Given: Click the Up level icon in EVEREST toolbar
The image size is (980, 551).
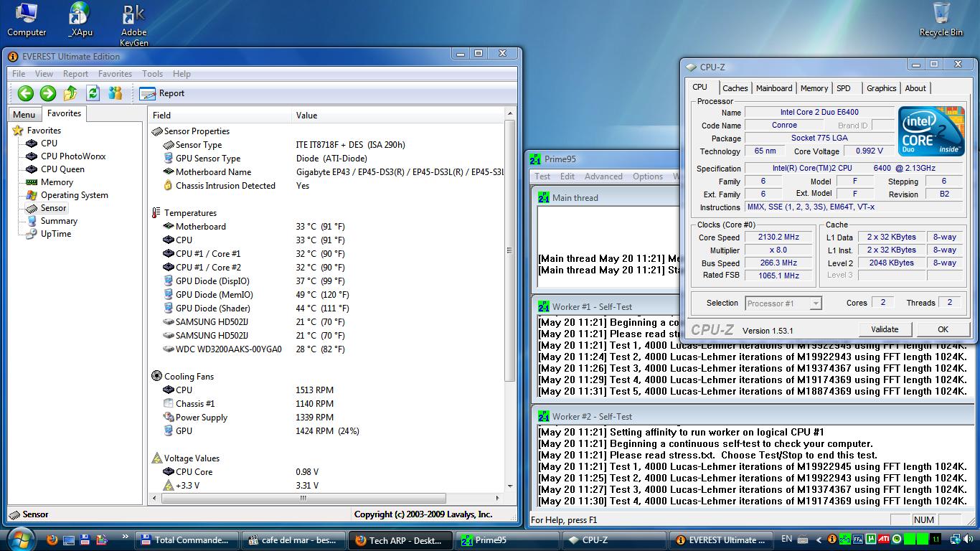Looking at the screenshot, I should pos(70,93).
